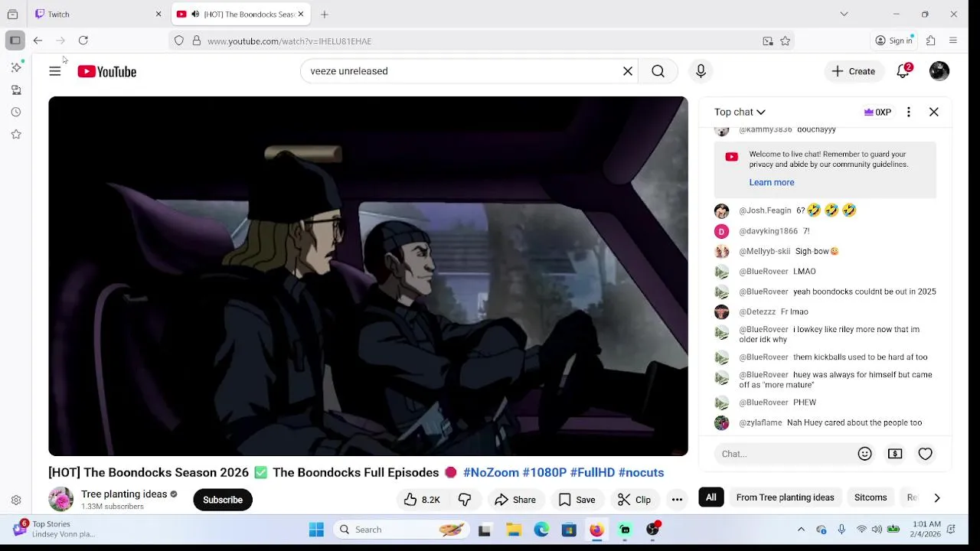Click the Boondocks video player
The height and width of the screenshot is (551, 980).
click(368, 276)
